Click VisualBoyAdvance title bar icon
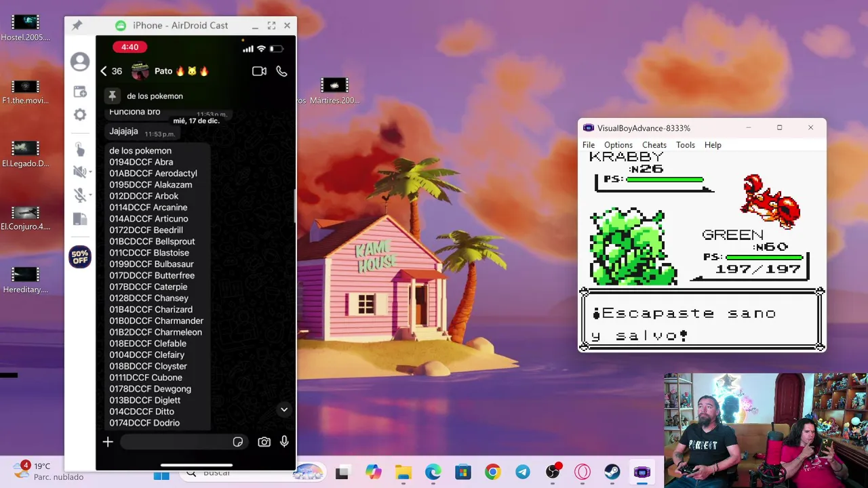This screenshot has height=488, width=868. click(588, 128)
